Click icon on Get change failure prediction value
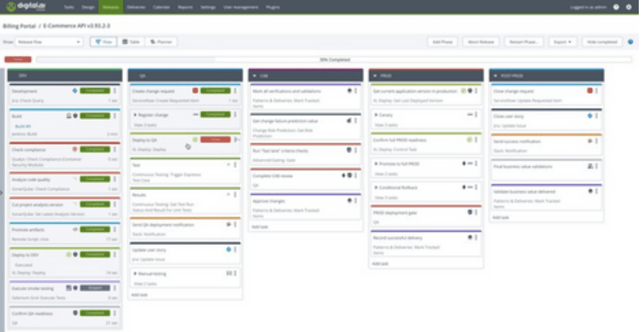 pos(349,121)
